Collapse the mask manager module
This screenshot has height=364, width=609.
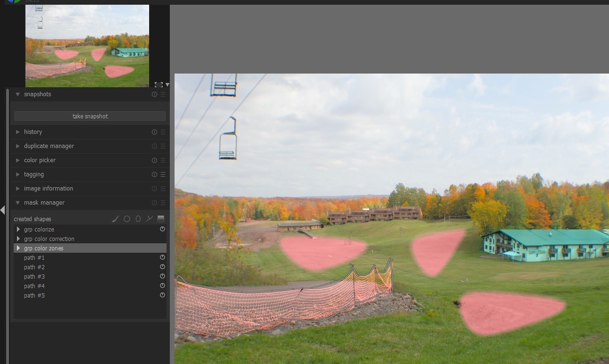pyautogui.click(x=18, y=203)
